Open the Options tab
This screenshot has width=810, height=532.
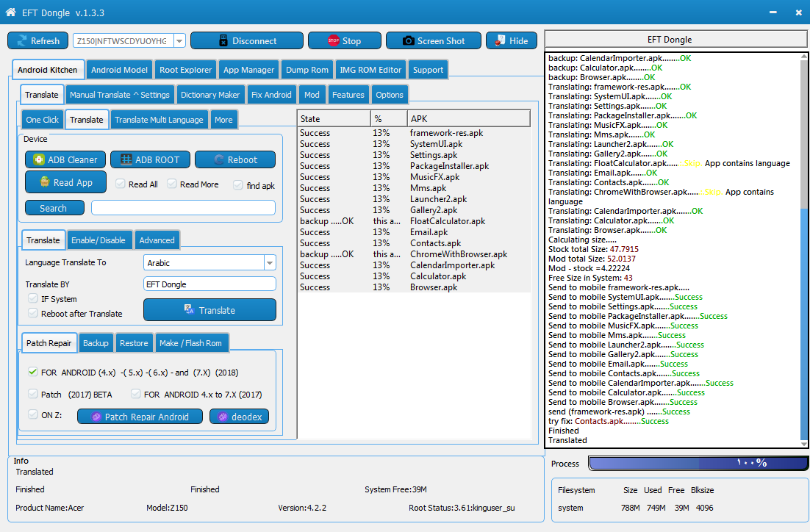[x=390, y=95]
